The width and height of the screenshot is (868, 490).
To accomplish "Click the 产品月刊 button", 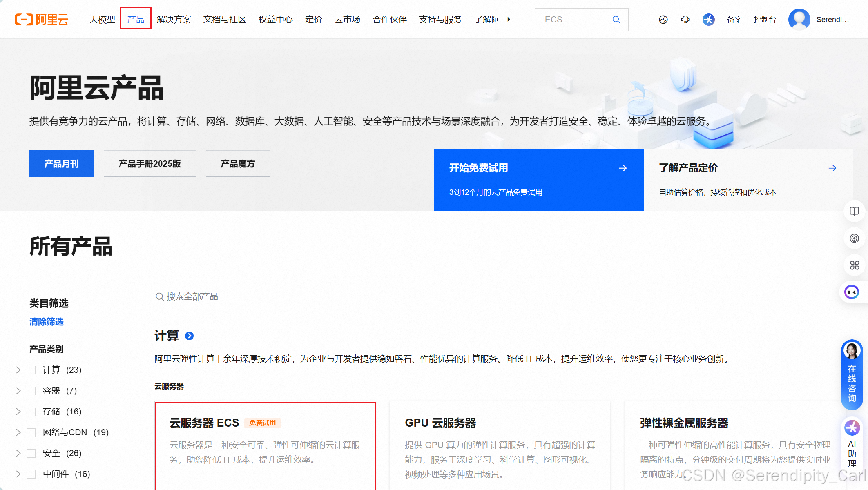I will pyautogui.click(x=62, y=164).
